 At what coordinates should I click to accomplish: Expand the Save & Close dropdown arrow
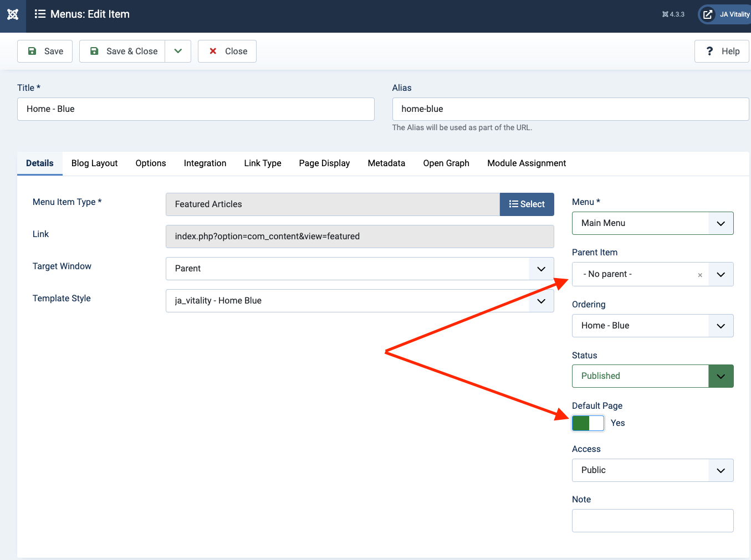click(x=178, y=52)
